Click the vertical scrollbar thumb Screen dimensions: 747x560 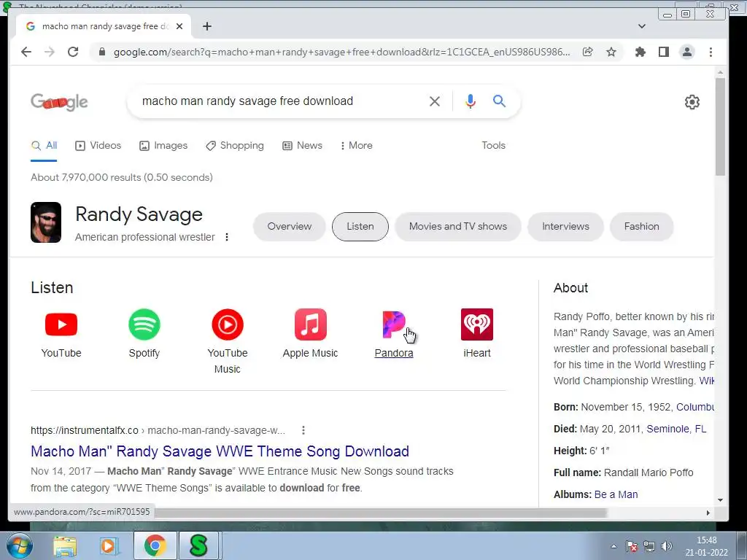point(720,127)
